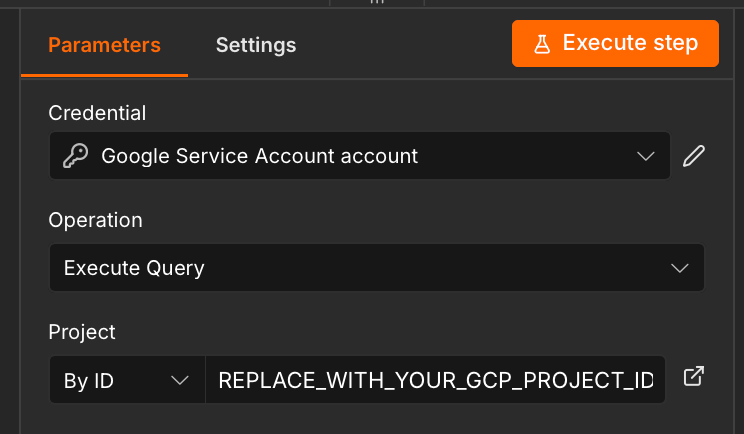This screenshot has height=434, width=744.
Task: Click the chevron arrow in Credential selector
Action: click(x=645, y=156)
